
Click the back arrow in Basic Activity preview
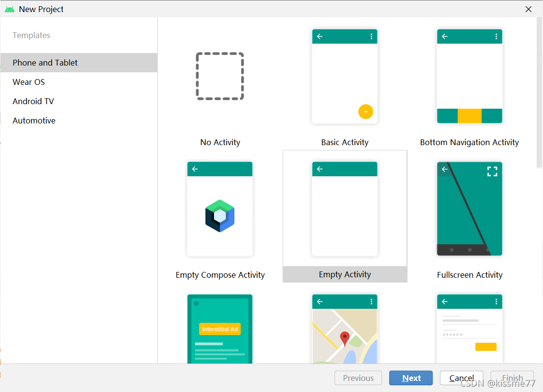pyautogui.click(x=320, y=36)
